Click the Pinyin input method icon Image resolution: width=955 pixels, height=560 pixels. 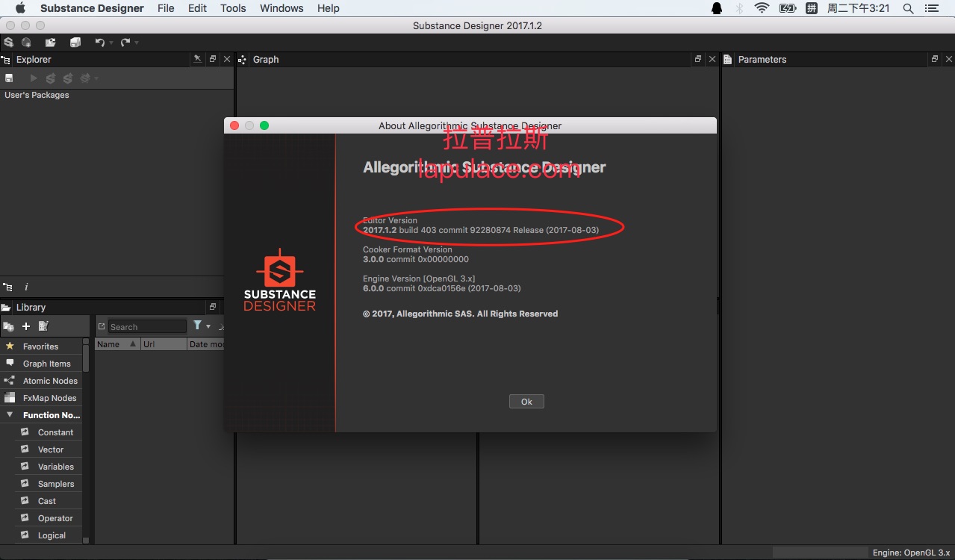[811, 8]
